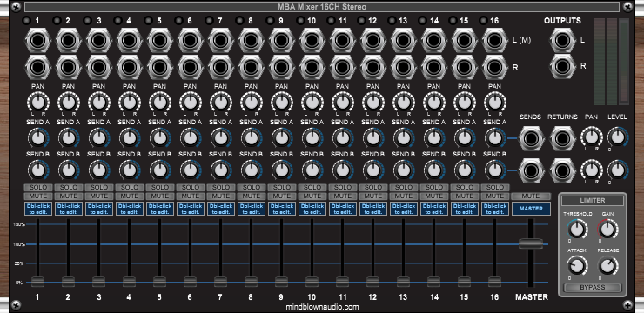Click the blue MASTER name label

click(x=531, y=209)
